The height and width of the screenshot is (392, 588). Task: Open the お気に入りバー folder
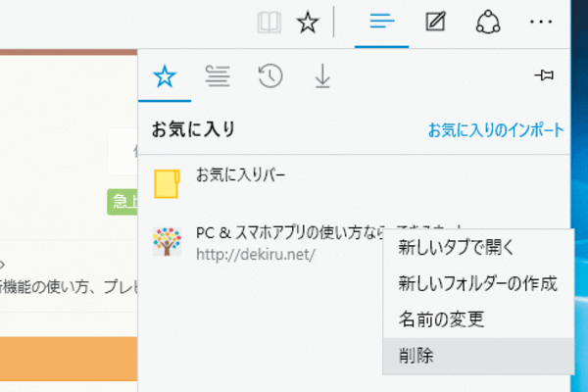pos(354,183)
